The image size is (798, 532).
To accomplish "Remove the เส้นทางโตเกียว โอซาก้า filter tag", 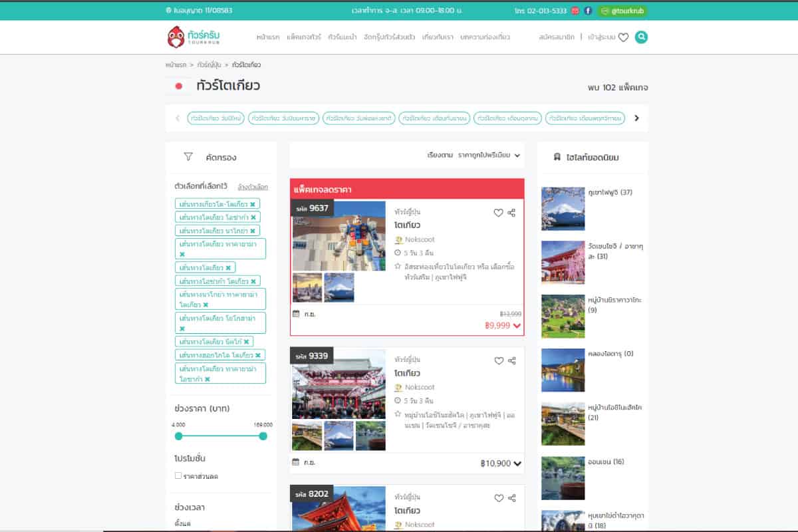I will 253,217.
